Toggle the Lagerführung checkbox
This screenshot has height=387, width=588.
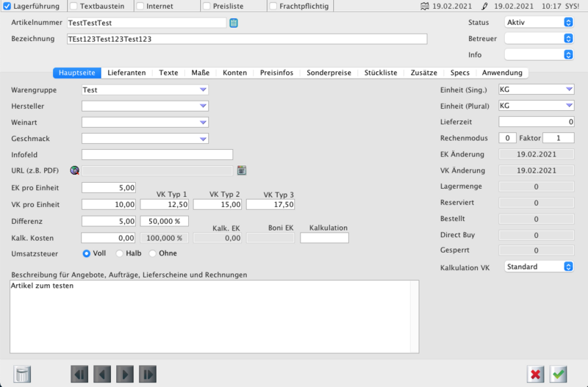pyautogui.click(x=7, y=7)
